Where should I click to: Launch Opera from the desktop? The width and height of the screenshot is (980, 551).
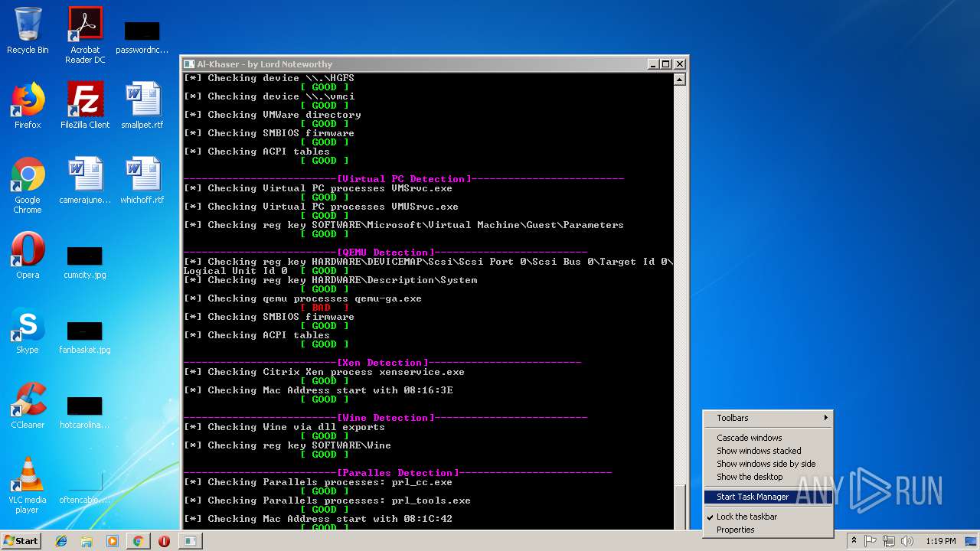tap(28, 256)
